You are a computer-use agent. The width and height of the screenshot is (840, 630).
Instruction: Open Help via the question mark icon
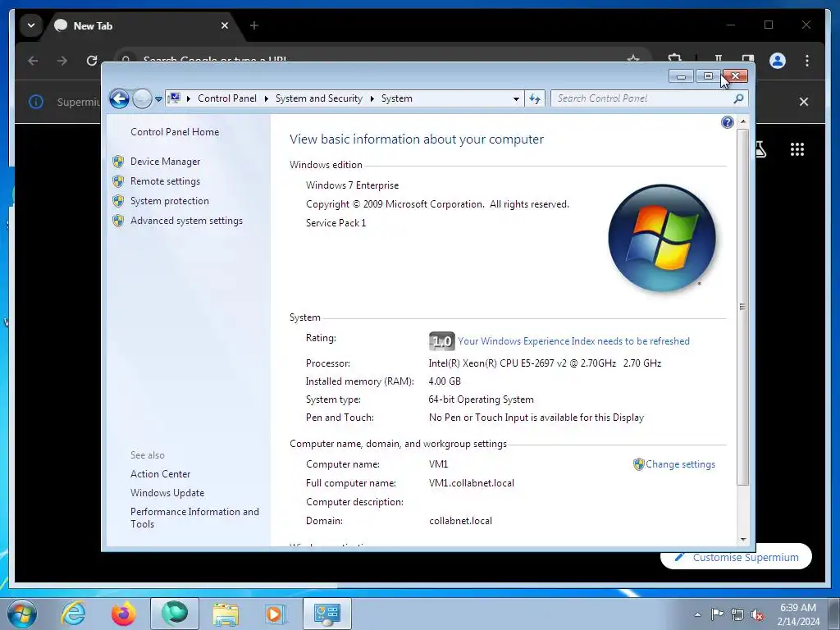click(727, 122)
